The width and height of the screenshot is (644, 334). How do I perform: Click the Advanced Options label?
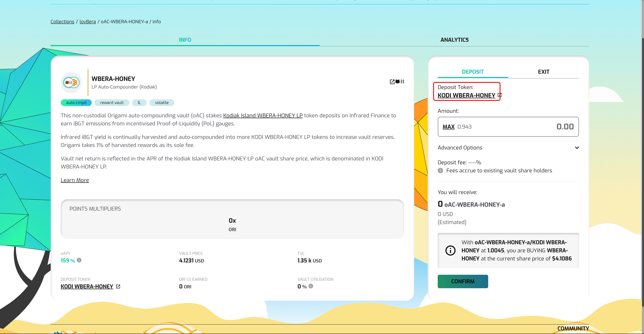pyautogui.click(x=460, y=148)
